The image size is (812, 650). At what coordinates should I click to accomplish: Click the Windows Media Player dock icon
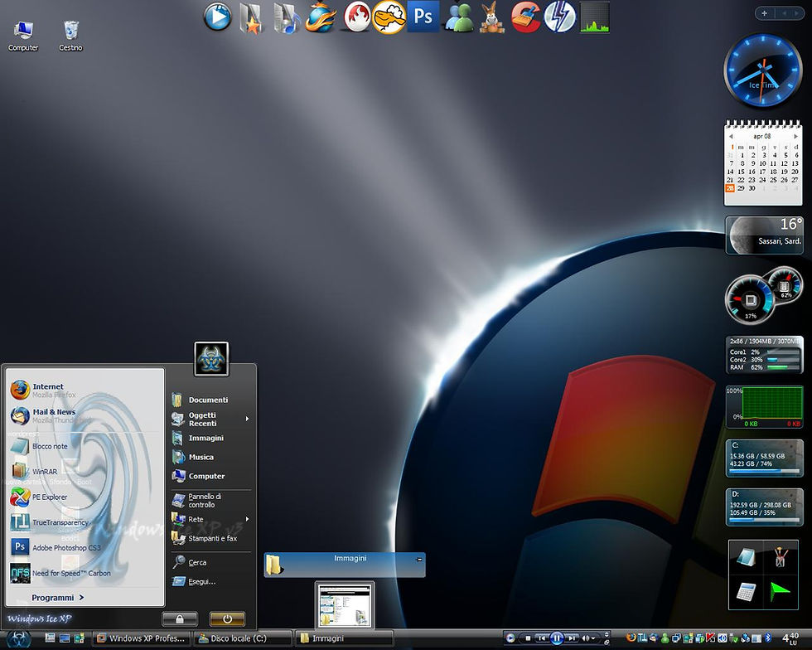point(217,17)
